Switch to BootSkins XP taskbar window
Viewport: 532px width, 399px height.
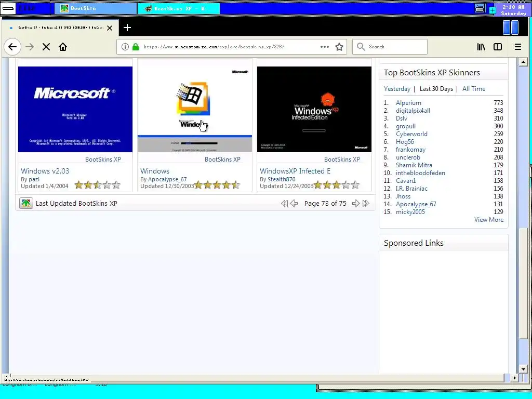(x=179, y=8)
